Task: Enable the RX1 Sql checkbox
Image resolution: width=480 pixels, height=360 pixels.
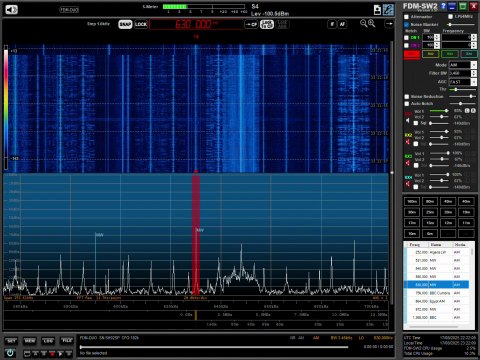Action: click(x=416, y=123)
